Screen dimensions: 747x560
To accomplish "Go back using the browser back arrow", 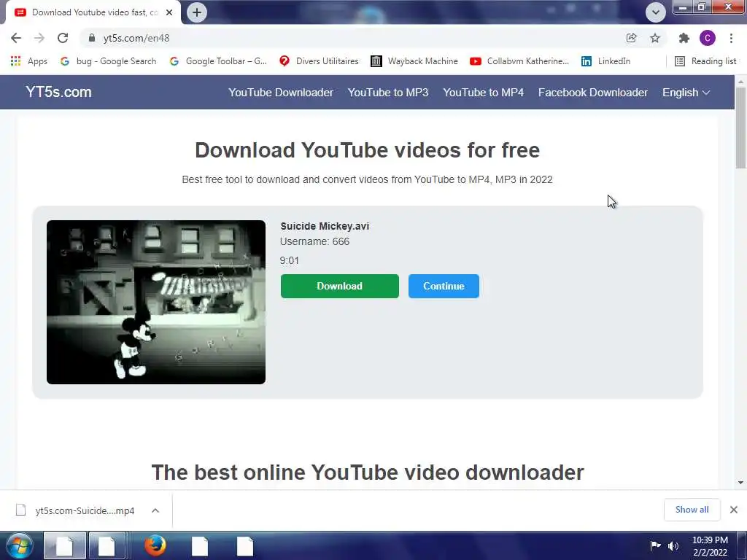I will pyautogui.click(x=16, y=38).
